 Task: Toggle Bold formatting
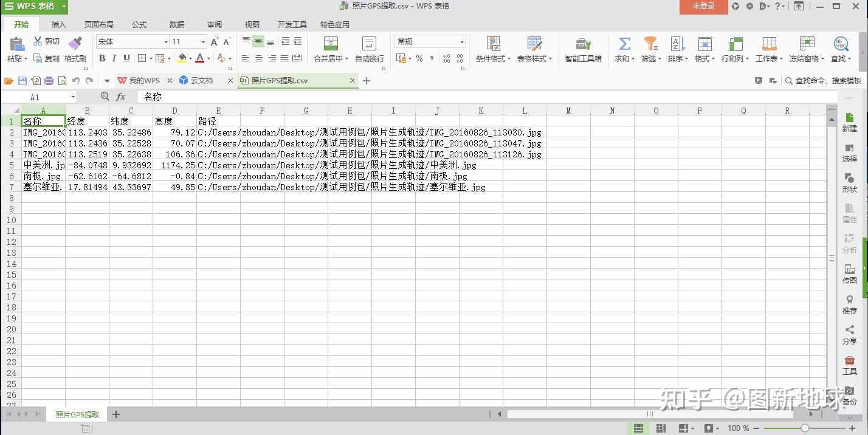point(102,58)
